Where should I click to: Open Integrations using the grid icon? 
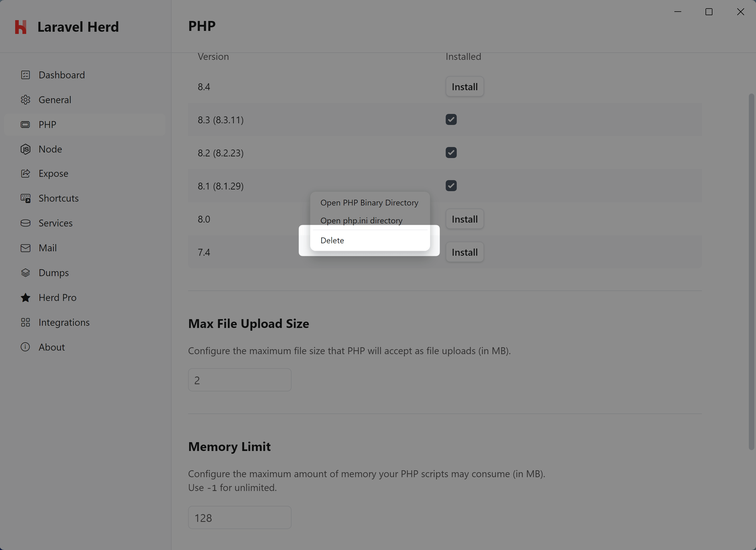pyautogui.click(x=26, y=322)
